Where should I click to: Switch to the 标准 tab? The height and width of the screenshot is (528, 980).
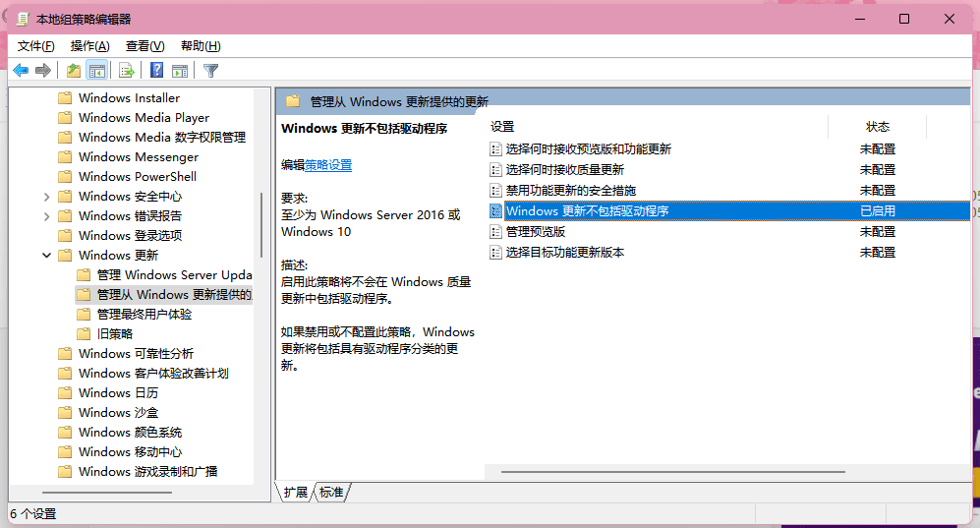(x=331, y=493)
